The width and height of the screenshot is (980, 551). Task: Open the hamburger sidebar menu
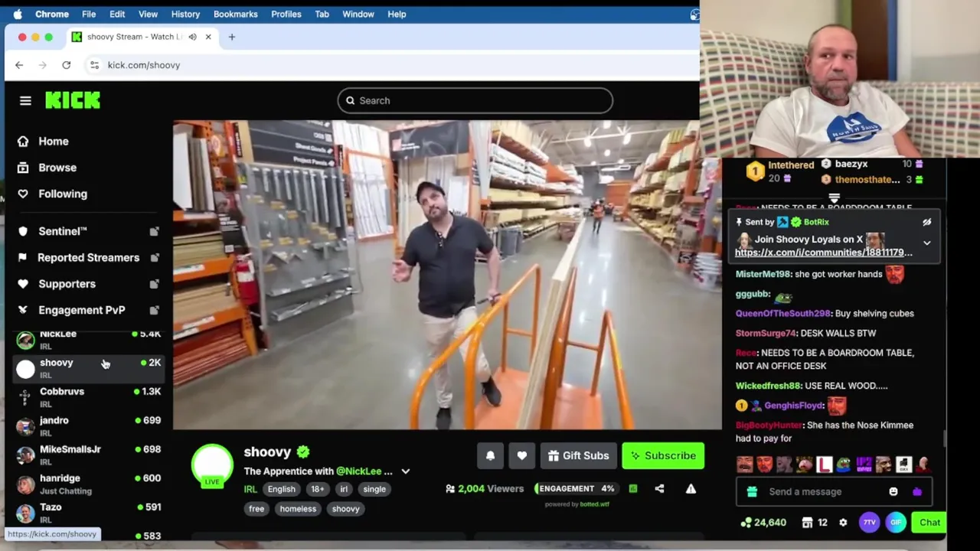click(x=25, y=100)
